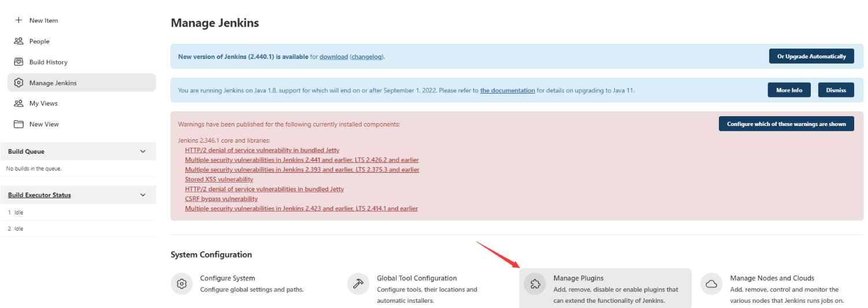Collapse the Build Executor Status panel

click(x=143, y=195)
